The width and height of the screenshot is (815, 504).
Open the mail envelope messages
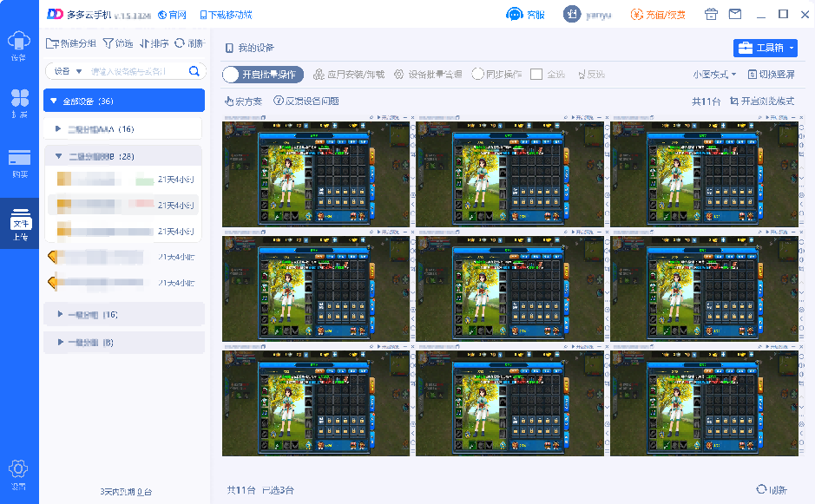tap(735, 14)
